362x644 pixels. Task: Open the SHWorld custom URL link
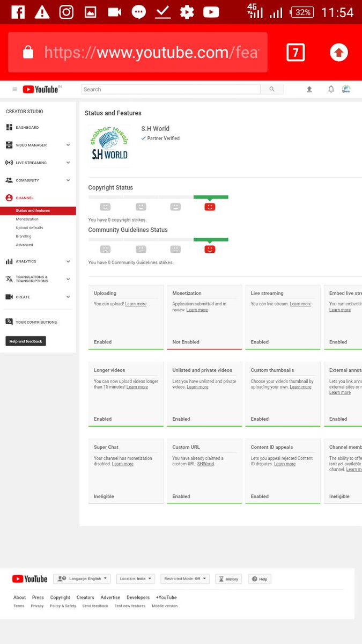(205, 464)
